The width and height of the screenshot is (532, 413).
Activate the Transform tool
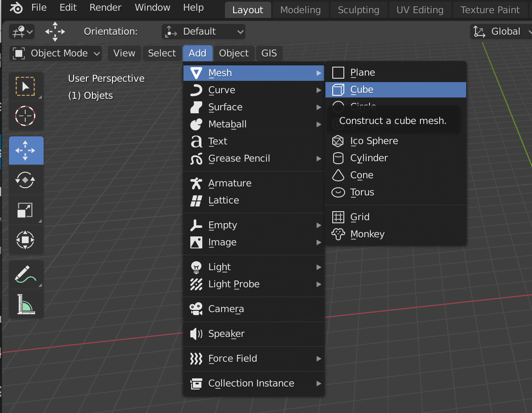tap(26, 240)
